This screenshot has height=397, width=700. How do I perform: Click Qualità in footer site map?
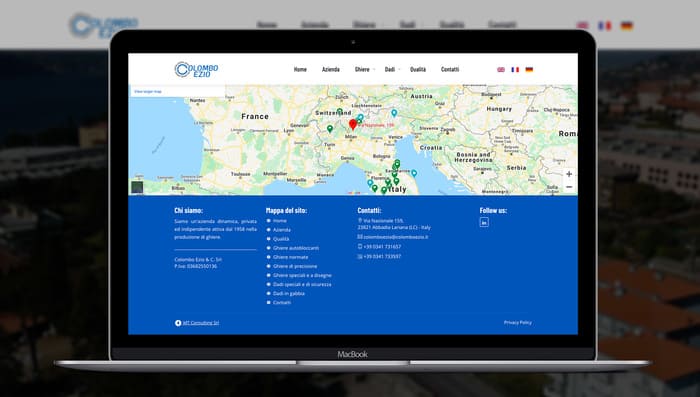281,239
